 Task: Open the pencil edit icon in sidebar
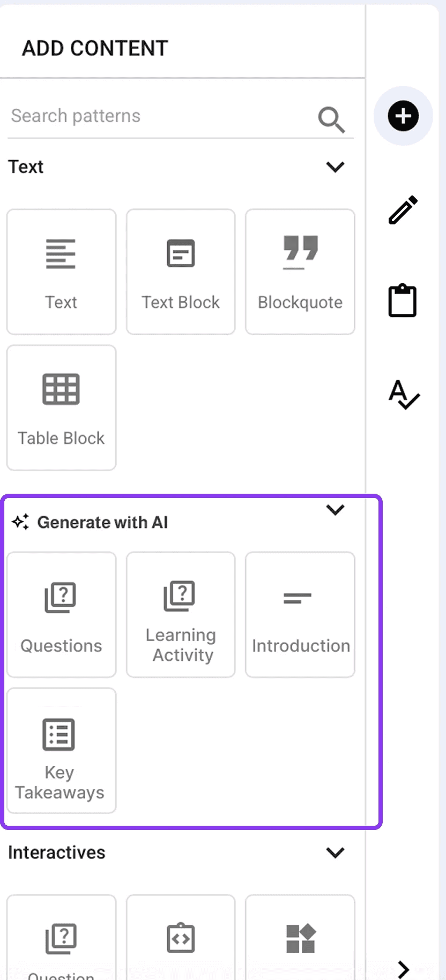pyautogui.click(x=403, y=209)
